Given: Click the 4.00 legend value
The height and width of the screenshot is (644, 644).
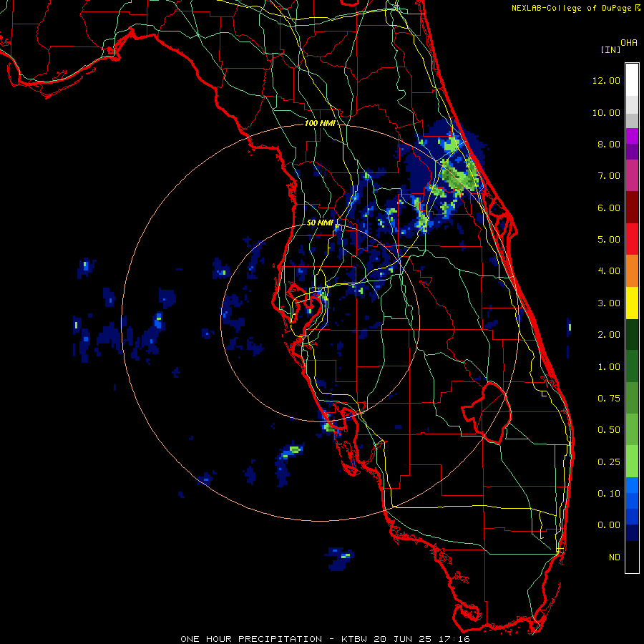Looking at the screenshot, I should point(609,271).
